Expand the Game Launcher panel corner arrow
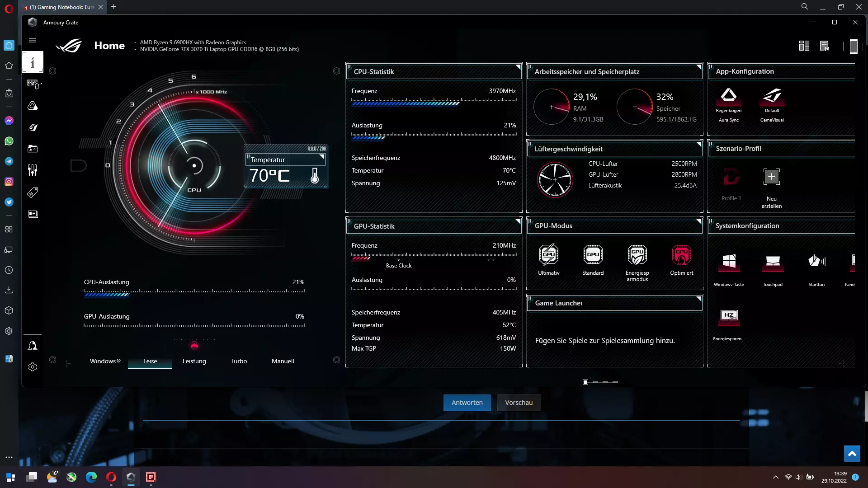Image resolution: width=868 pixels, height=488 pixels. [699, 299]
